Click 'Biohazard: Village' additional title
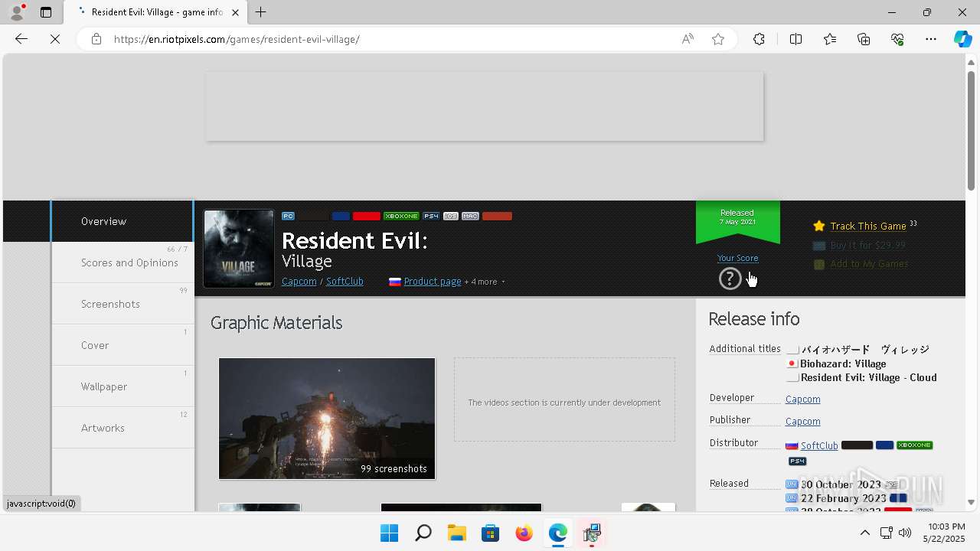The image size is (980, 551). pos(843,364)
